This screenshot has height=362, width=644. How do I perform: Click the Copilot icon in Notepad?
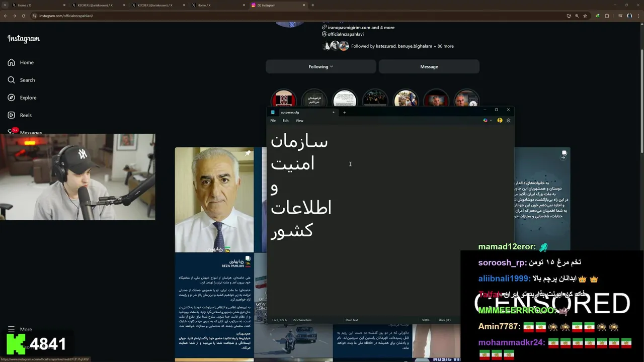tap(485, 121)
